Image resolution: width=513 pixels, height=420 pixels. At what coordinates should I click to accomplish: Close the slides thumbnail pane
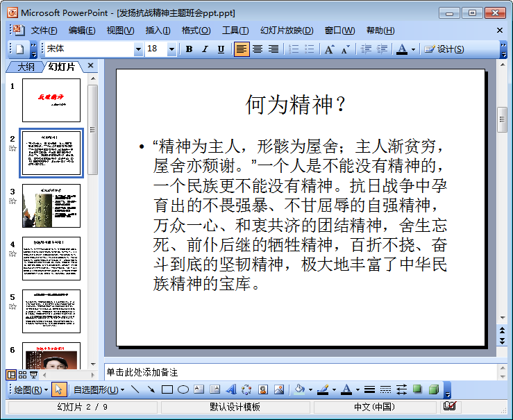(91, 66)
